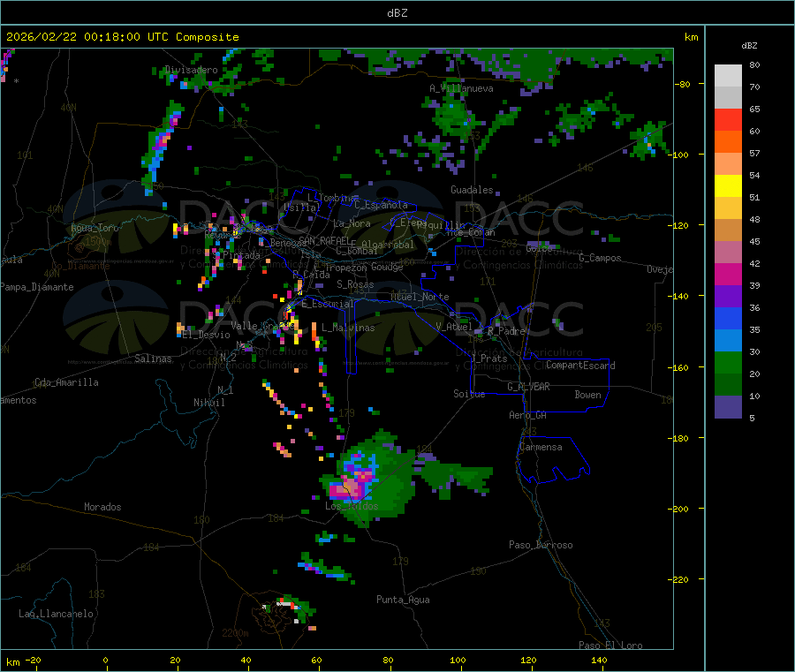Select the Goudge label
This screenshot has height=672, width=795.
387,267
